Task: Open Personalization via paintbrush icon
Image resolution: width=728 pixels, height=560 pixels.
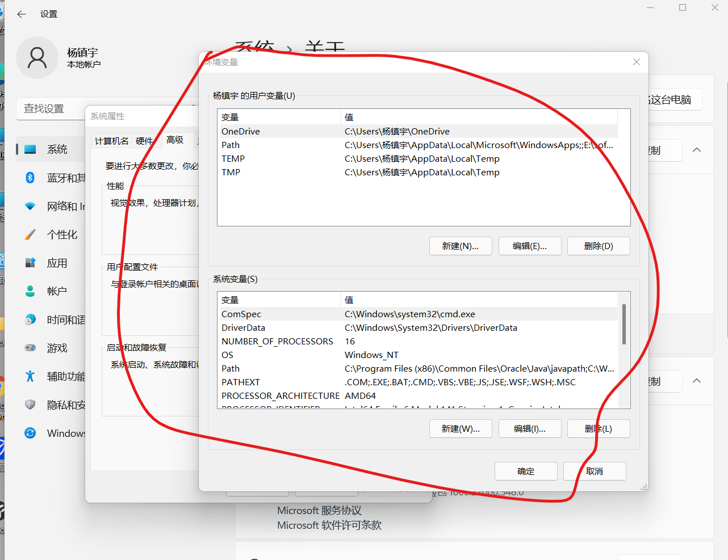Action: pyautogui.click(x=30, y=234)
